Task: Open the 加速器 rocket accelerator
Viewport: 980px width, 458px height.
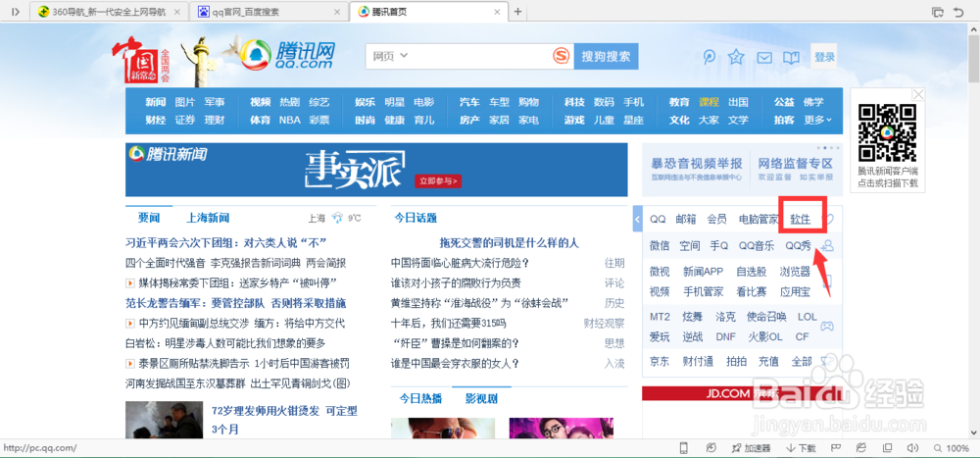Action: tap(752, 448)
